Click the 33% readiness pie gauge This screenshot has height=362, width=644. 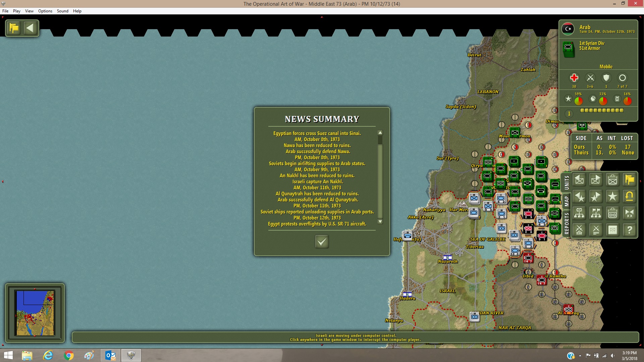pos(603,101)
